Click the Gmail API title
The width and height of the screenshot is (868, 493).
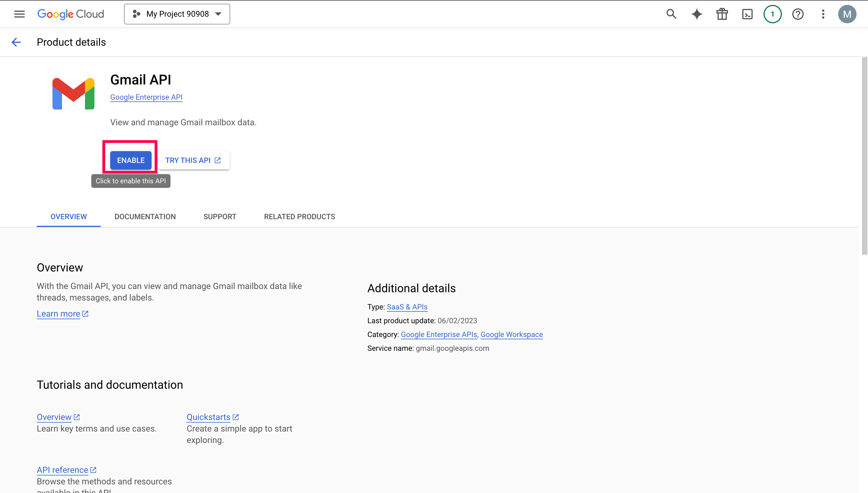pyautogui.click(x=141, y=80)
